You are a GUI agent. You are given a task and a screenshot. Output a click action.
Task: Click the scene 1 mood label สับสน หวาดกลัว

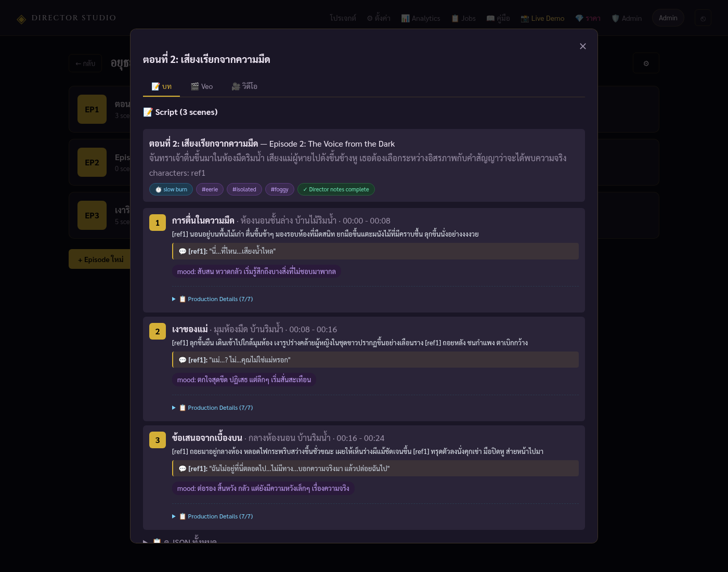coord(256,271)
